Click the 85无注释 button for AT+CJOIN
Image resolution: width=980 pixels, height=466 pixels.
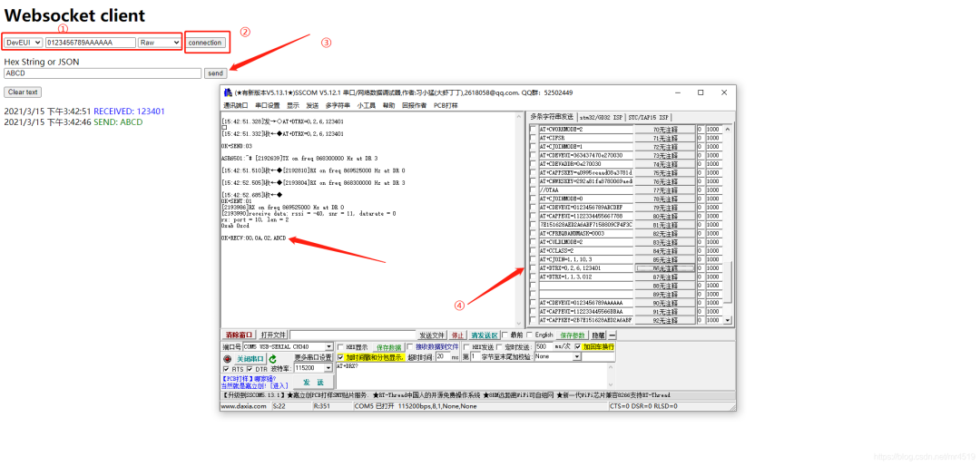click(665, 259)
